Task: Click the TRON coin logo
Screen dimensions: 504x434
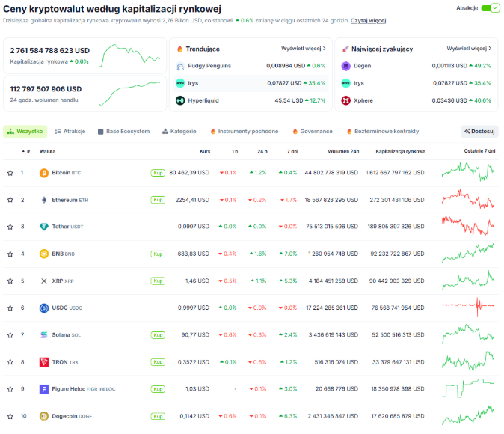Action: (43, 362)
